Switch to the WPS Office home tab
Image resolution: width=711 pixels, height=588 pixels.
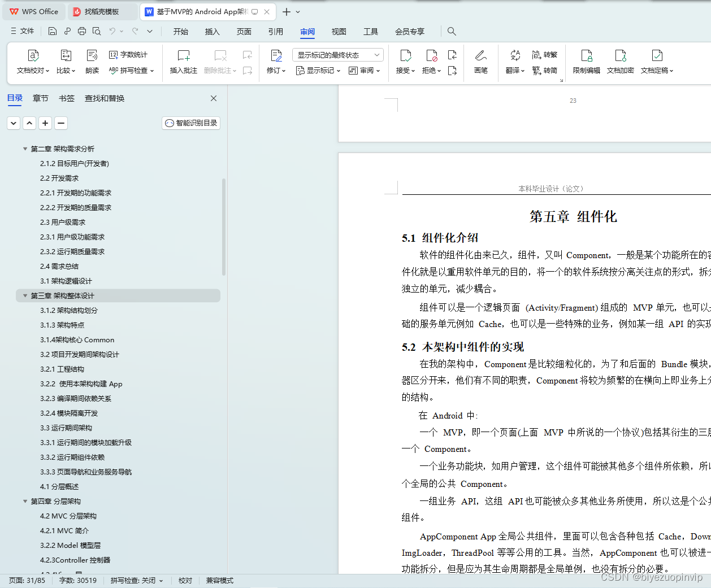click(34, 11)
